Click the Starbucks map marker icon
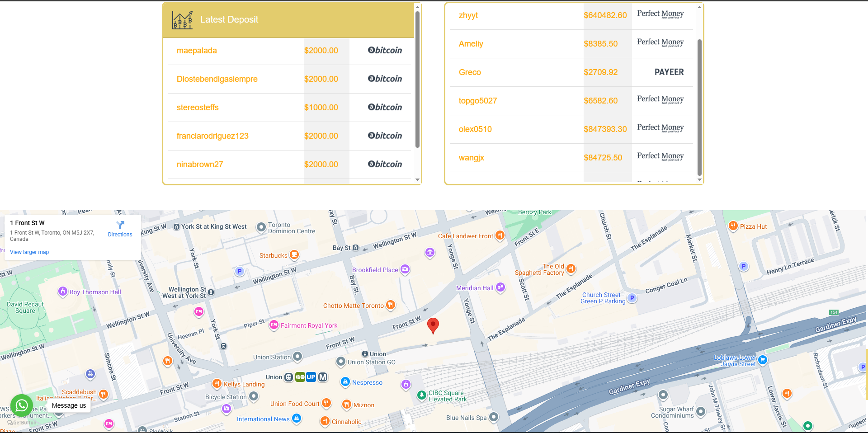Image resolution: width=868 pixels, height=433 pixels. [x=294, y=255]
